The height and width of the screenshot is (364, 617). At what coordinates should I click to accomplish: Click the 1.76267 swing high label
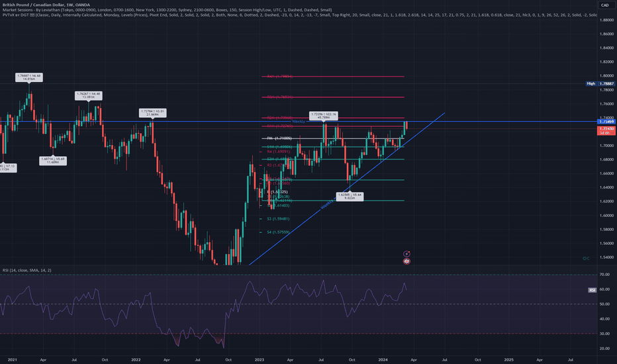point(89,95)
